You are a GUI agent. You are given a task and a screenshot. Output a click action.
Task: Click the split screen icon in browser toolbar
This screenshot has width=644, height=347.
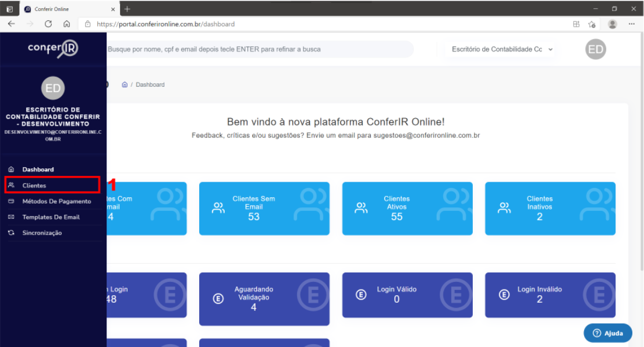(x=576, y=24)
